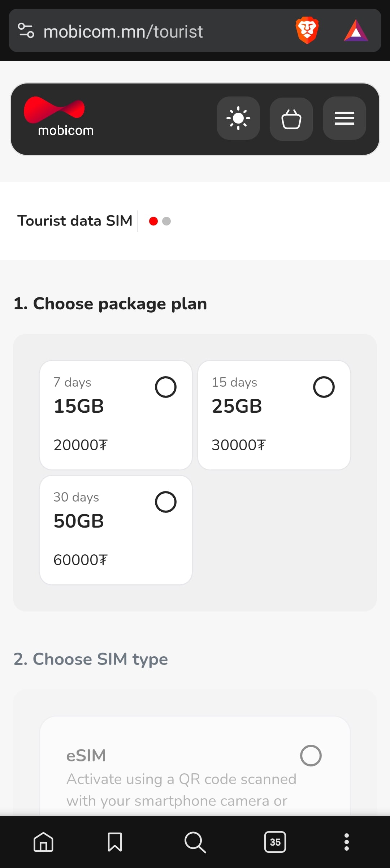
Task: Tap the 30000₮ price plan card
Action: [x=274, y=415]
